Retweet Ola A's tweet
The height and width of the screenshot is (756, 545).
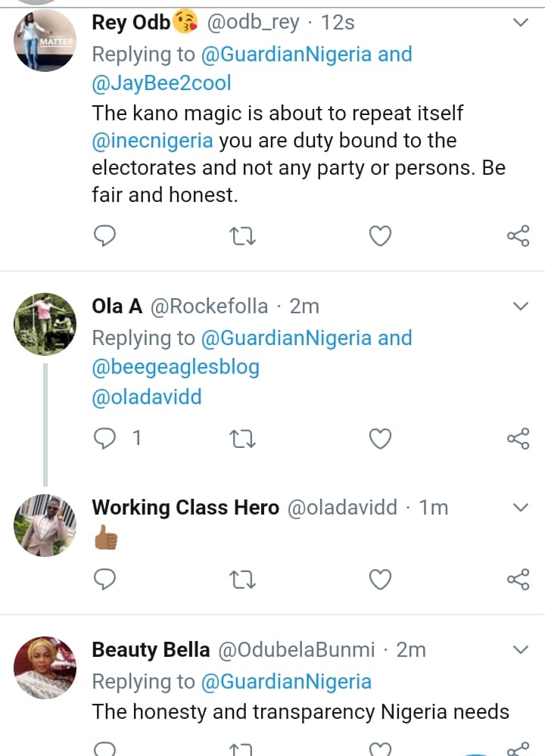coord(242,438)
